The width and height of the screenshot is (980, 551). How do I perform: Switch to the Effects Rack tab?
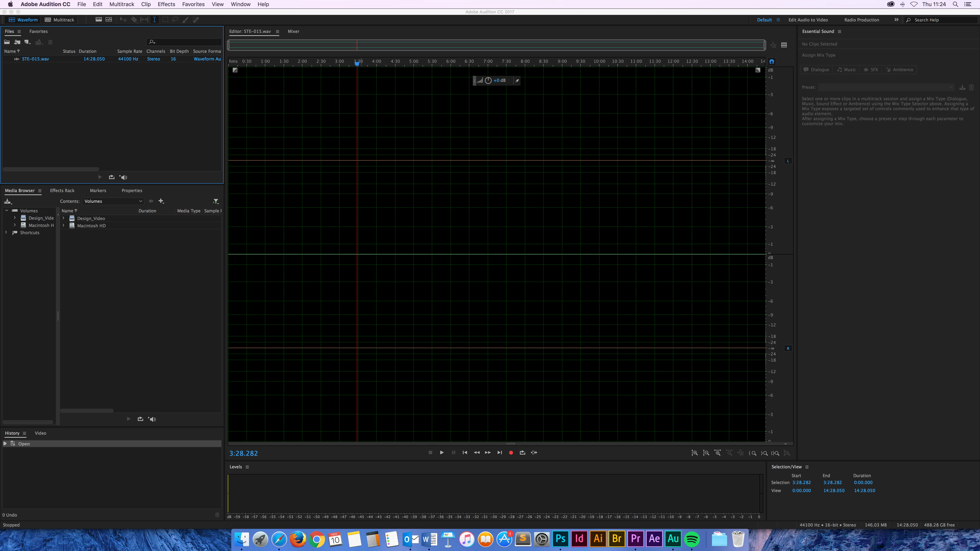[62, 191]
